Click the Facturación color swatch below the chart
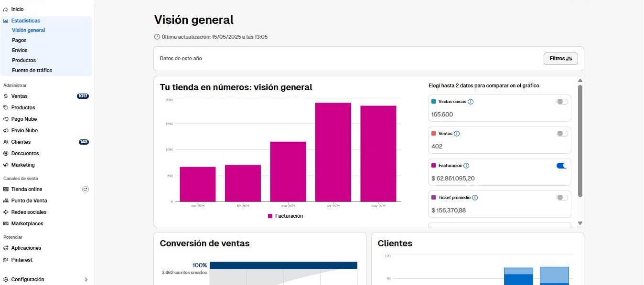644x285 pixels. [x=269, y=216]
